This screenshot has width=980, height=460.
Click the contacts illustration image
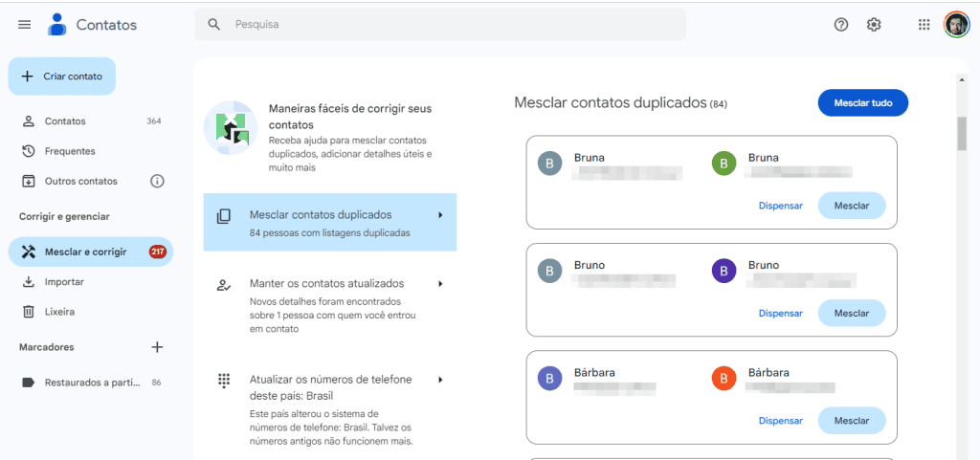click(231, 128)
